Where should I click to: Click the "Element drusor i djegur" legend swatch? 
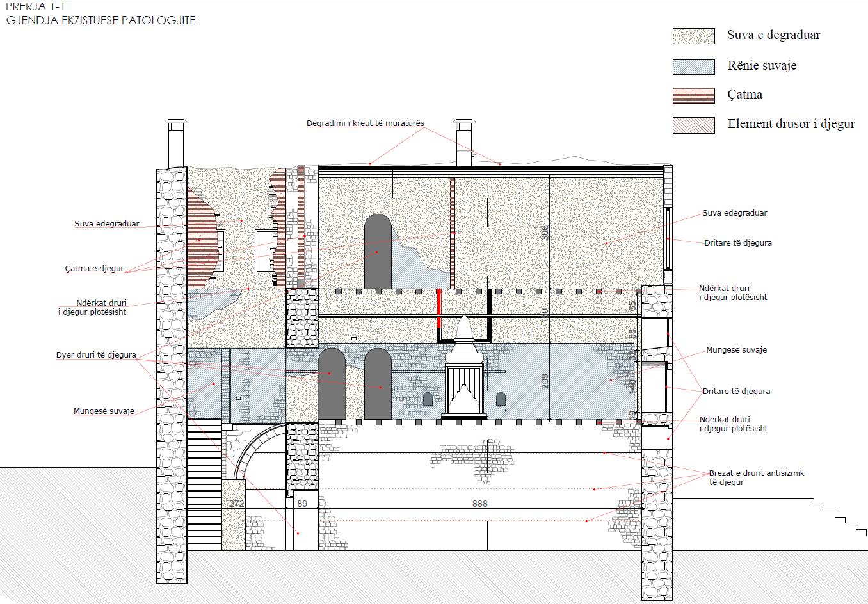click(x=693, y=125)
